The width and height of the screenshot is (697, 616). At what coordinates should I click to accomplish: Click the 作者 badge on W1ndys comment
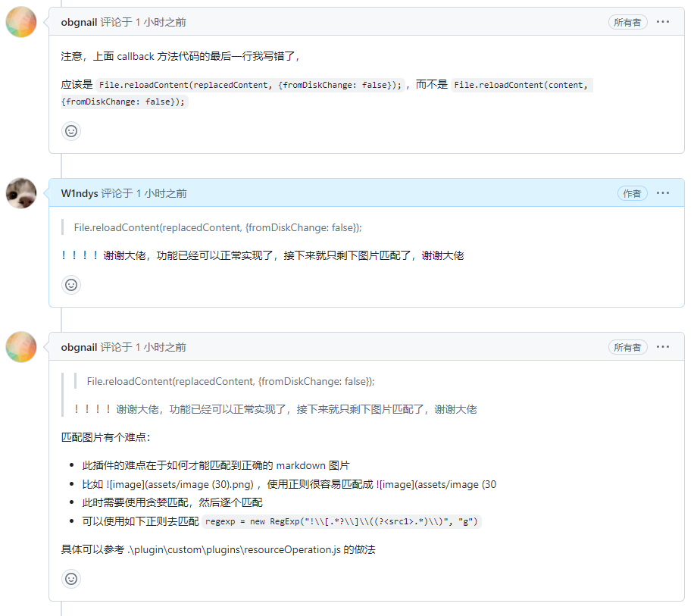tap(632, 193)
